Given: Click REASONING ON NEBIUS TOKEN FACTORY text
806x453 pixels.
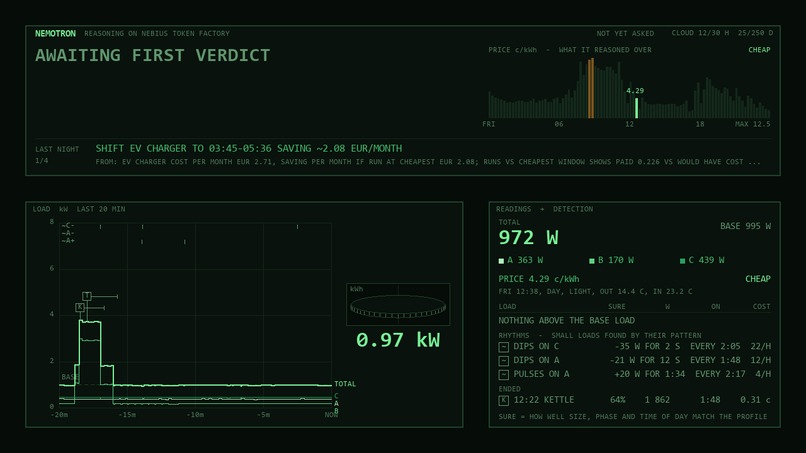Looking at the screenshot, I should [157, 33].
